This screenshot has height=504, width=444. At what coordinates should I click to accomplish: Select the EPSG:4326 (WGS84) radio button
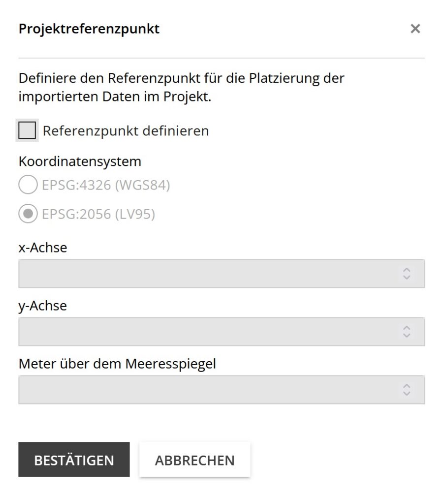pyautogui.click(x=28, y=186)
